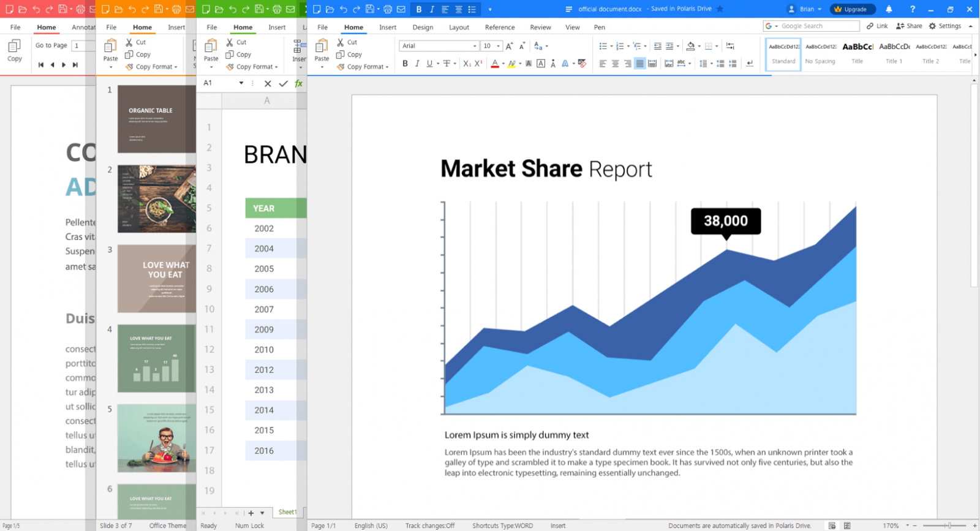Click the confirm checkmark in the spreadsheet formula bar
Image resolution: width=980 pixels, height=531 pixels.
(x=283, y=83)
